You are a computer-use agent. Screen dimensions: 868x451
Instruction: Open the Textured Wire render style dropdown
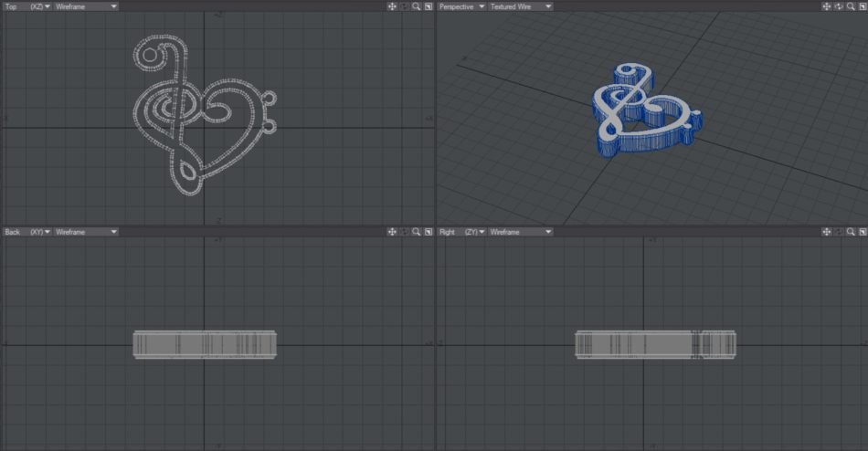point(520,6)
